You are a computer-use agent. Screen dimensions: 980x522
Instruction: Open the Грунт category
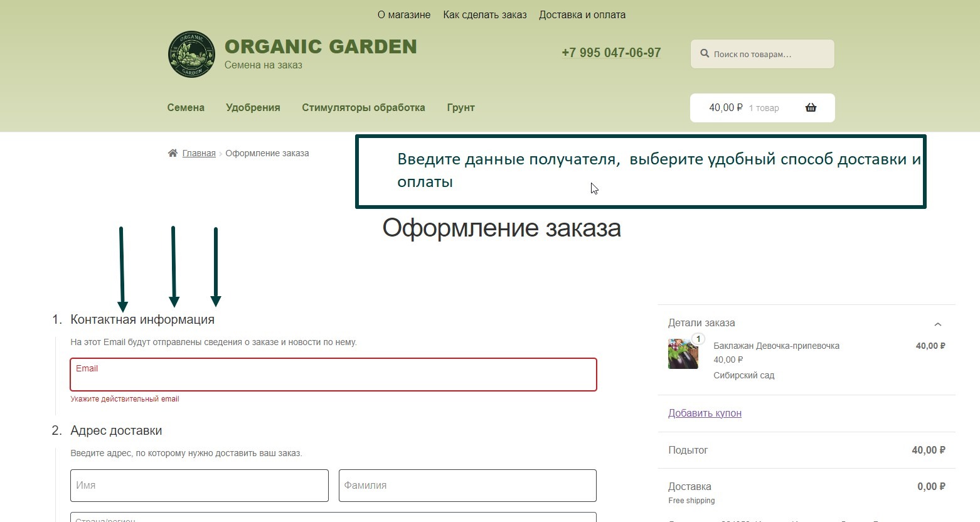[461, 107]
